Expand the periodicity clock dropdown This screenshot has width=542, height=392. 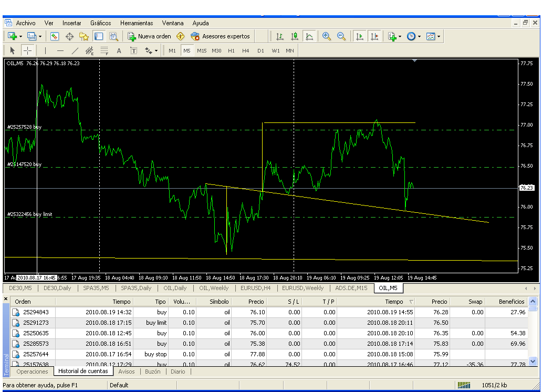414,36
